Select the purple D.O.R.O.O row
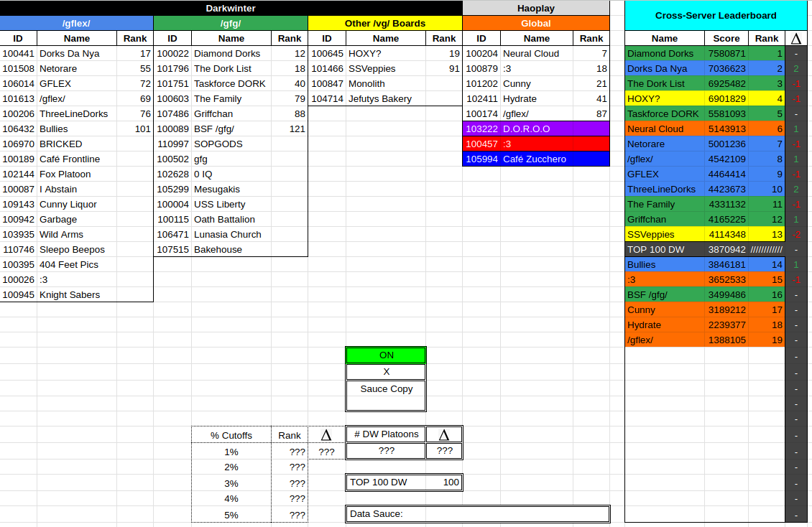This screenshot has width=812, height=527. click(x=536, y=129)
